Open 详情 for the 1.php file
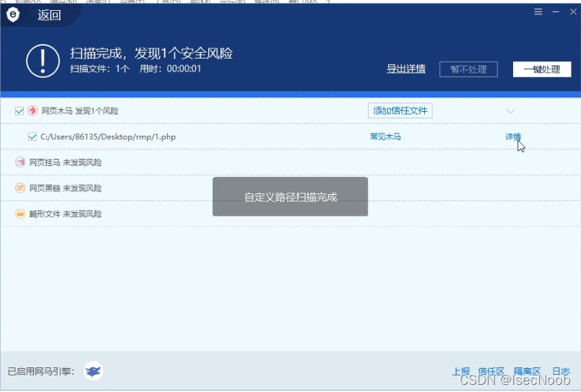 [x=513, y=136]
